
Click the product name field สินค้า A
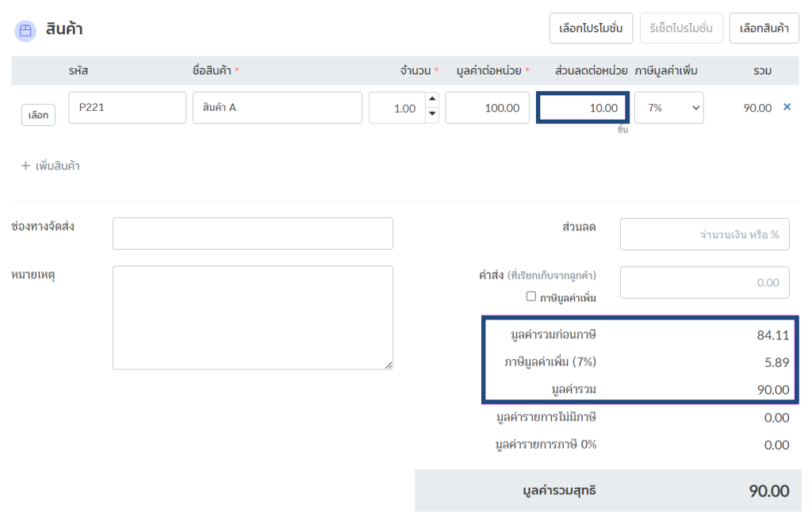[277, 108]
